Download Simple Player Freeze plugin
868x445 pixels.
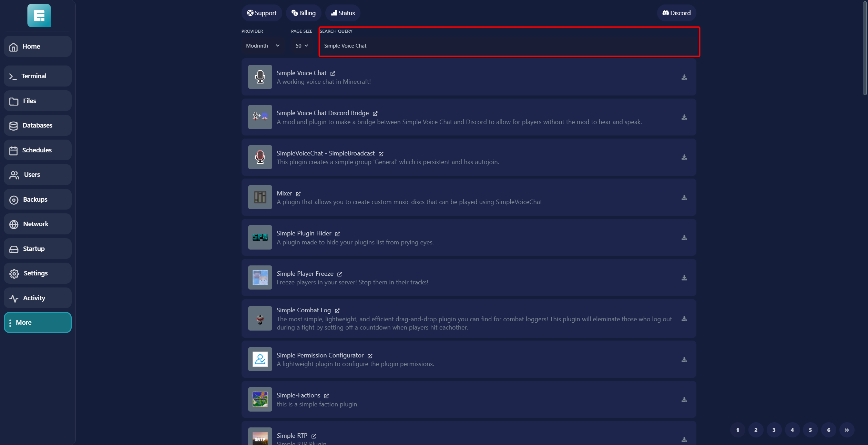point(684,278)
